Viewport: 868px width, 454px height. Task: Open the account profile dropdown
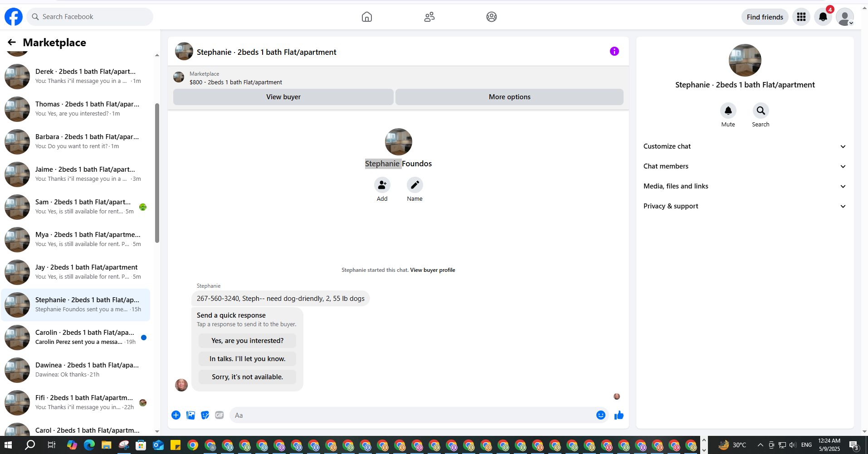[x=845, y=17]
